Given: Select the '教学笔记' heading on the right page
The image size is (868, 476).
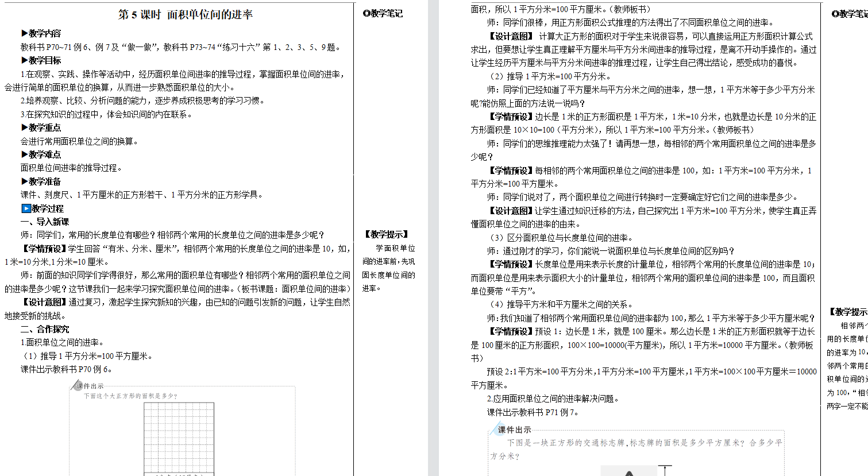Looking at the screenshot, I should pos(850,14).
